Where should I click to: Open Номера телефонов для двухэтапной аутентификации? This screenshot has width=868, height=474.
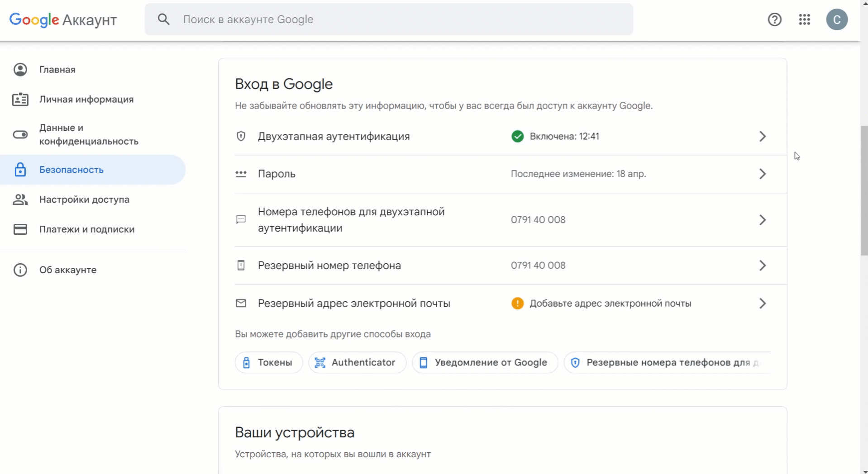click(510, 220)
